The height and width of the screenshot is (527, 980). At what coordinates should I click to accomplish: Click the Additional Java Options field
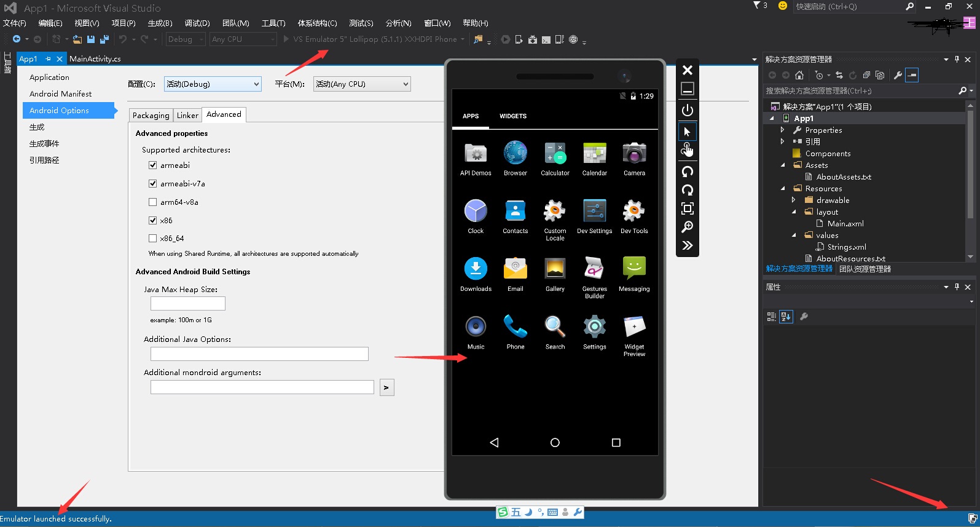coord(259,354)
